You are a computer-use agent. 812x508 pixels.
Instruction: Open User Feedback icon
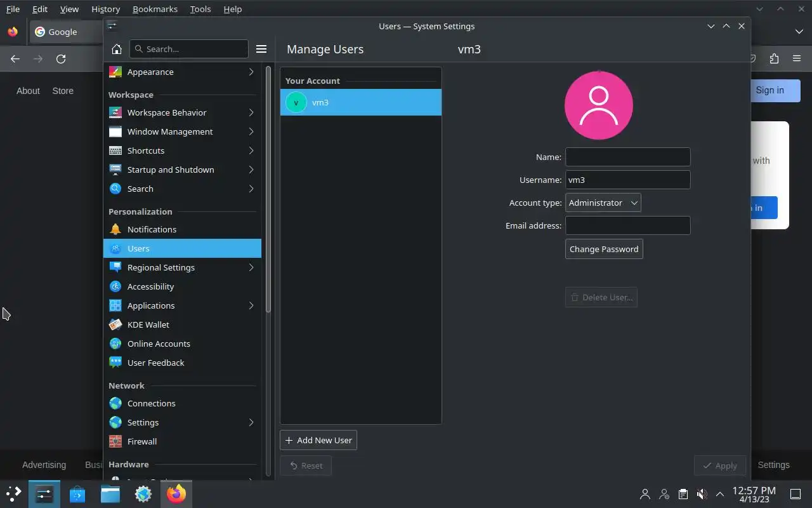[115, 363]
